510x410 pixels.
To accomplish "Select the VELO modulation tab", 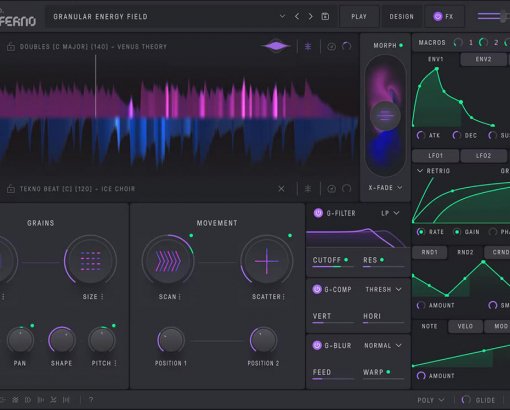I will (x=465, y=326).
